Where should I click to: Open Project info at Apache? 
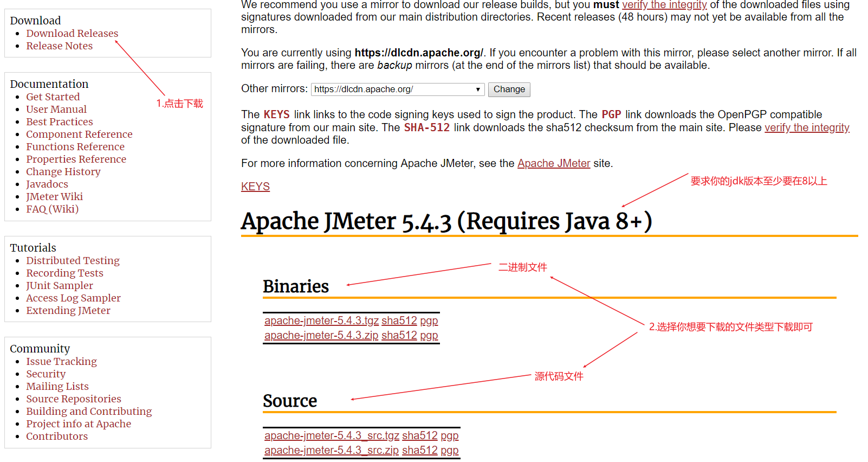pyautogui.click(x=79, y=424)
